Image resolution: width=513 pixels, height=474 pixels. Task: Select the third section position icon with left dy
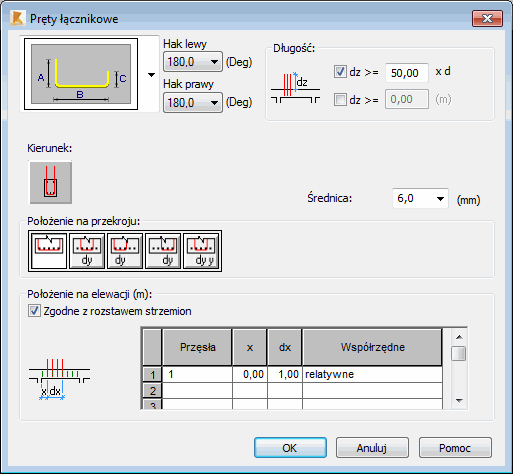(125, 251)
